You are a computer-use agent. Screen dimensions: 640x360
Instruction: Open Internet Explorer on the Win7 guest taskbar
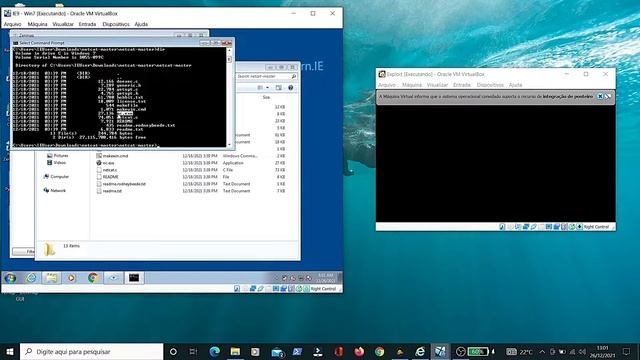[x=31, y=278]
